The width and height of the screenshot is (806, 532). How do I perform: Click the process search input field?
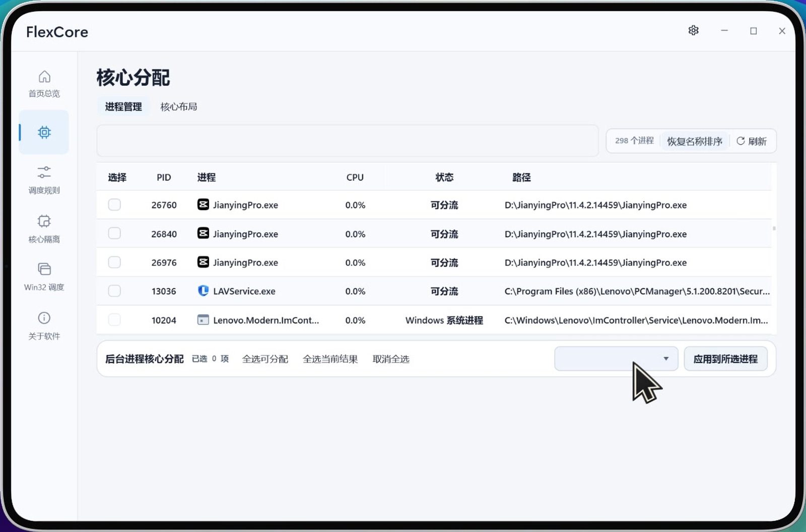[348, 141]
